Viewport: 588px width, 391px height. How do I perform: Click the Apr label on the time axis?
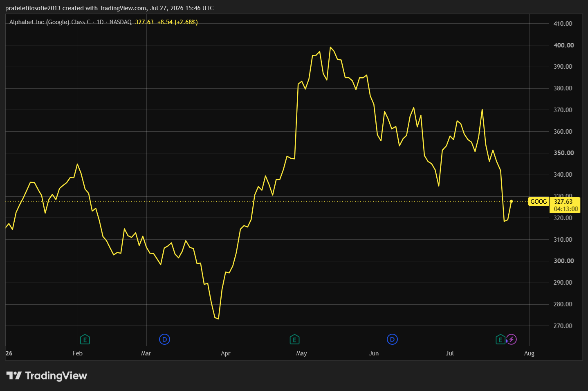[226, 353]
